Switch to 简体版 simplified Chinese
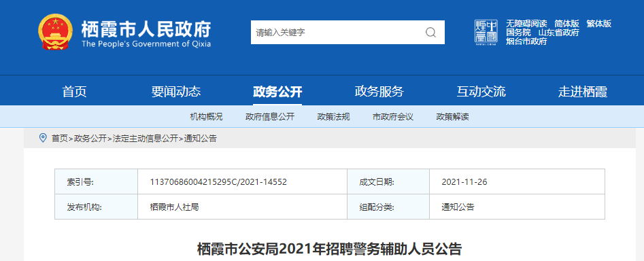 pyautogui.click(x=566, y=23)
